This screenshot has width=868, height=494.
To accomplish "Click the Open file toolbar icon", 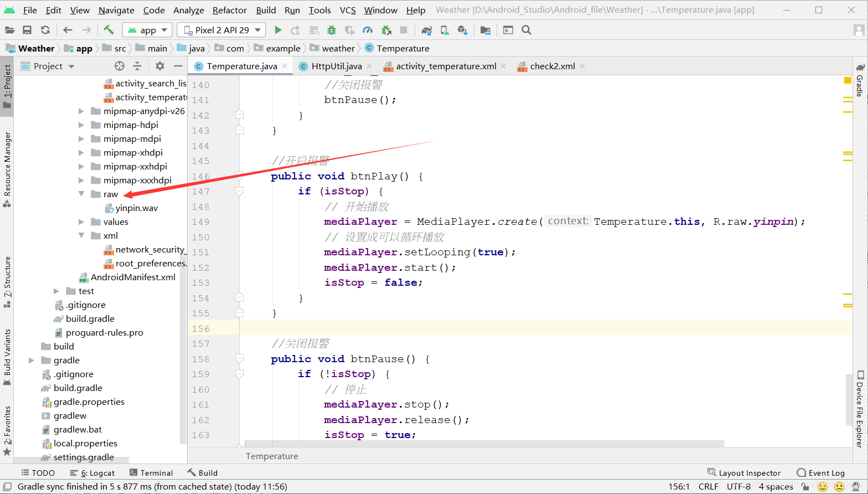I will tap(9, 30).
